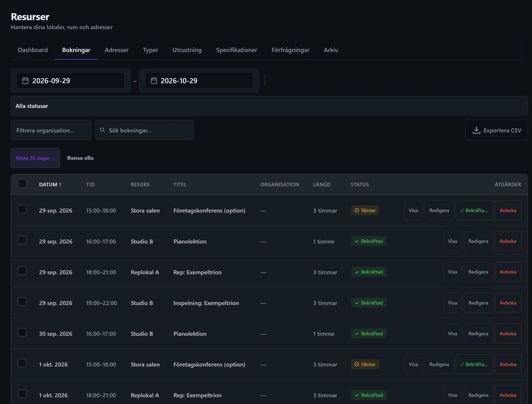
Task: Click the magnifier icon in booking search
Action: [x=103, y=130]
